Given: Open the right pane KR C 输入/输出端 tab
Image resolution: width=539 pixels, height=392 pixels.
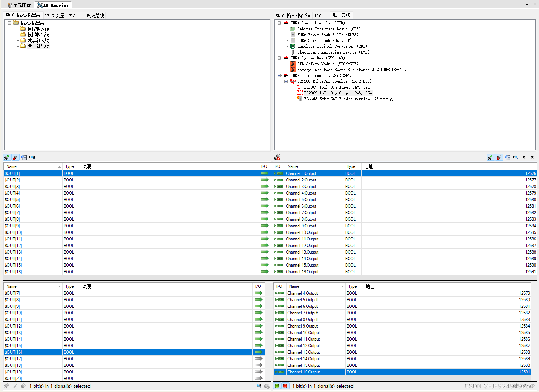Looking at the screenshot, I should tap(293, 16).
